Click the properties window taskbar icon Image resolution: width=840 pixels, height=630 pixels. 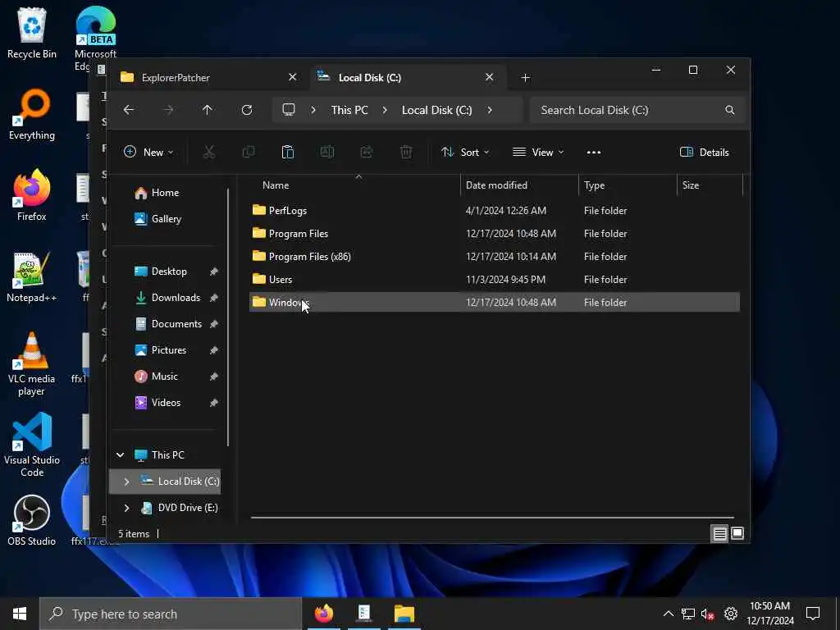coord(363,614)
